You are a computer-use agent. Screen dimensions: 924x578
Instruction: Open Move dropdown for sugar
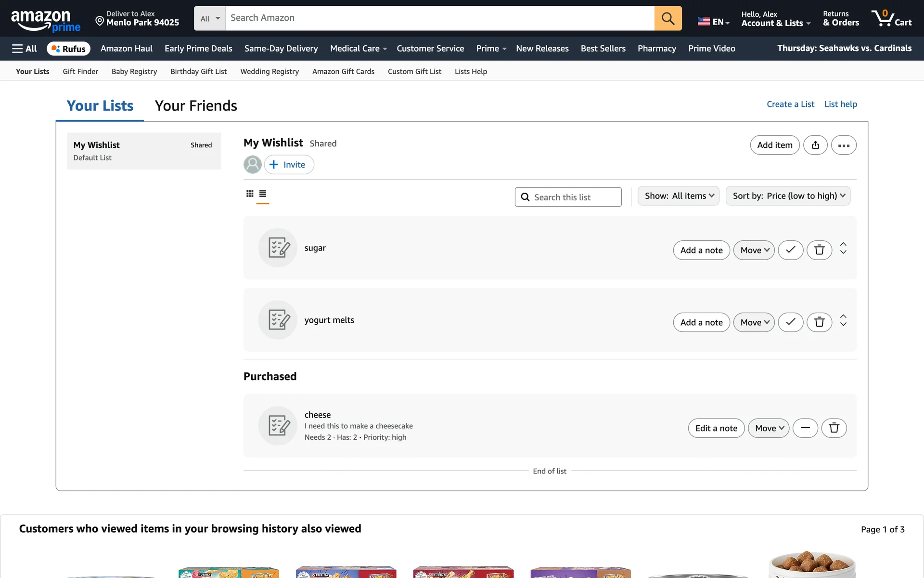tap(754, 250)
